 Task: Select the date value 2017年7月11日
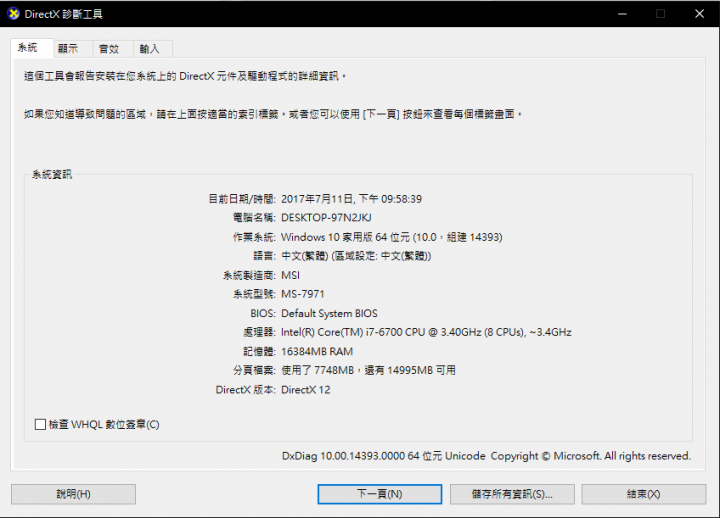[x=317, y=199]
